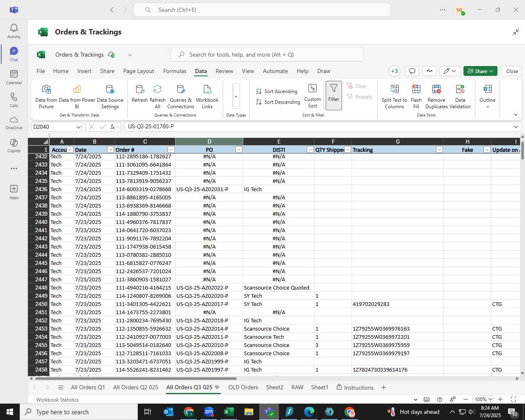Open zoom level 100% dropdown
Image resolution: width=525 pixels, height=420 pixels.
[x=483, y=399]
